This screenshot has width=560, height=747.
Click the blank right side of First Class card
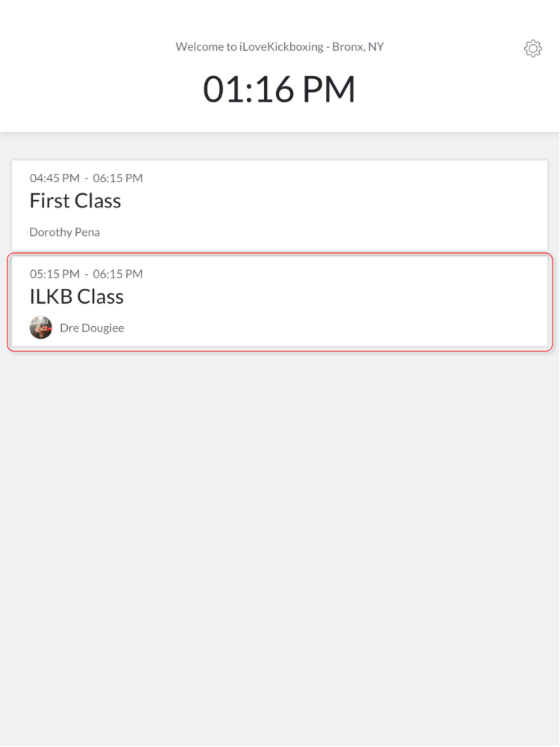pyautogui.click(x=381, y=205)
